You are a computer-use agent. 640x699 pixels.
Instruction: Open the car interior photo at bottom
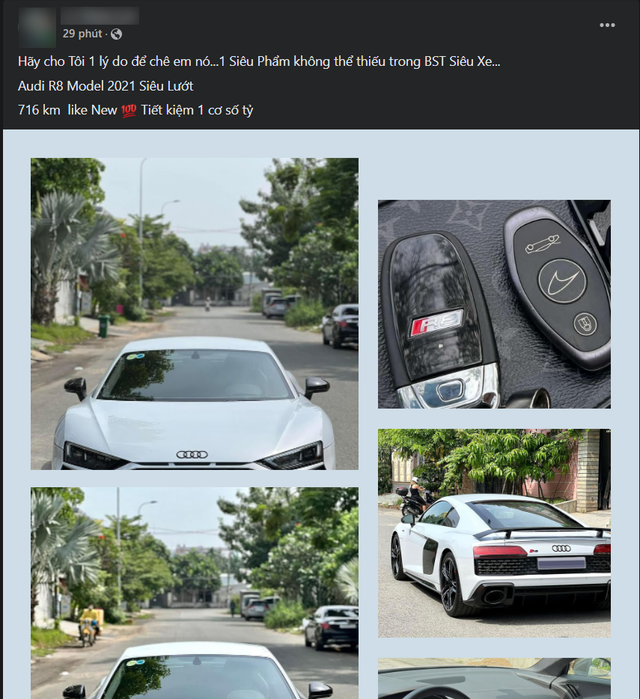pos(494,678)
